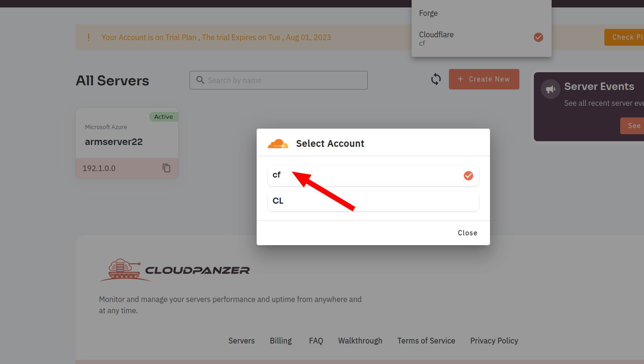
Task: Click the search magnifier icon
Action: (201, 80)
